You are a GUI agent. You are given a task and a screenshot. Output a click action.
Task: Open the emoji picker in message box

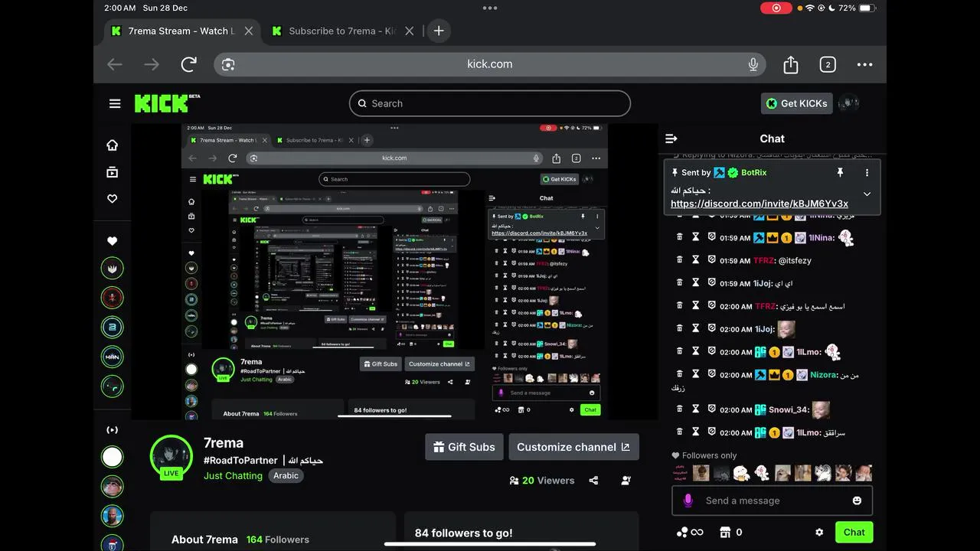[857, 500]
